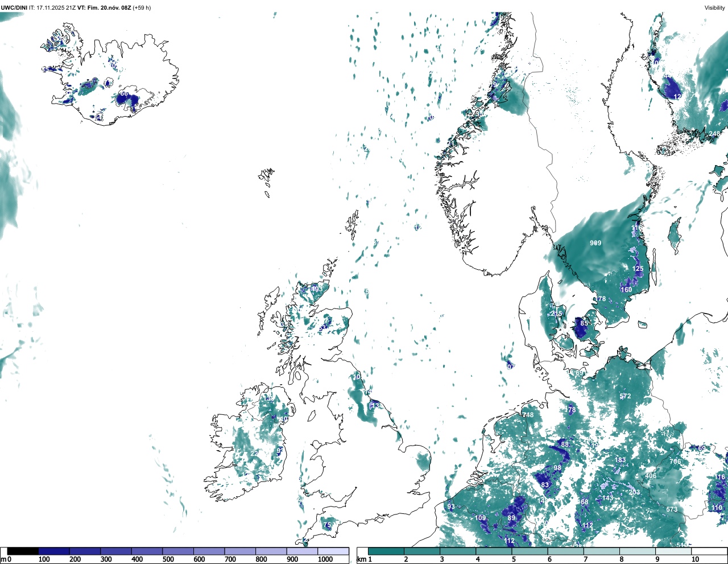The image size is (728, 564).
Task: Click the 85 value on Zealand, Denmark
Action: click(x=584, y=323)
